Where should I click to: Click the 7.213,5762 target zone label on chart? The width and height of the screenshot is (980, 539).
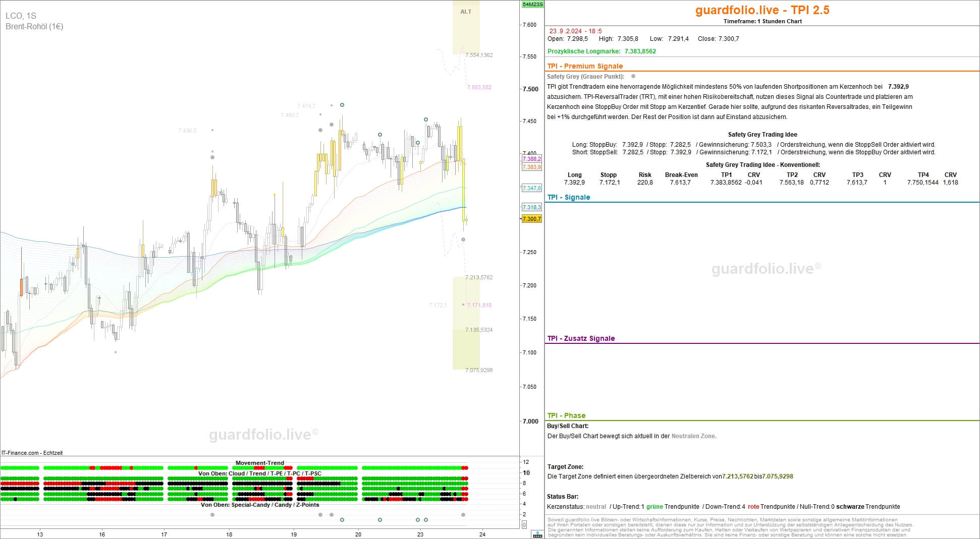point(479,277)
